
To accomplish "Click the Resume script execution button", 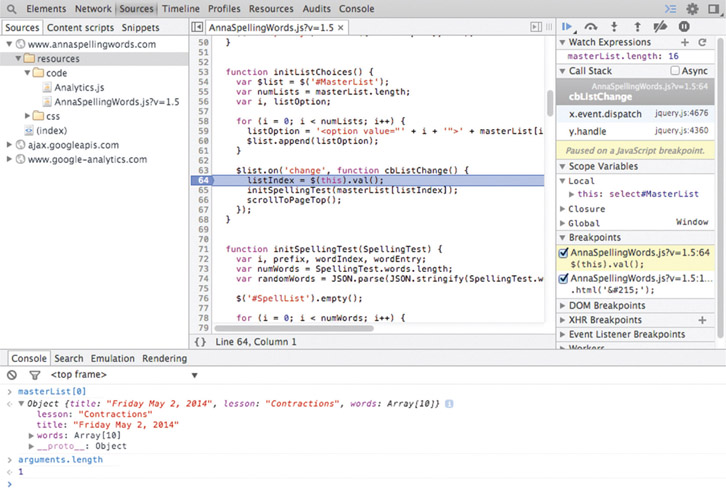I will pyautogui.click(x=568, y=27).
